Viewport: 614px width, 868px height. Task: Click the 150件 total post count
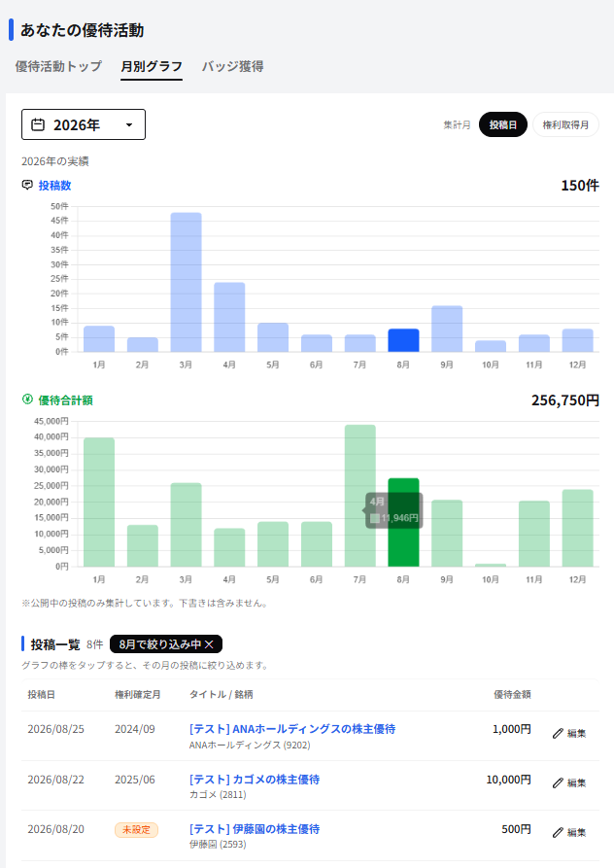click(580, 186)
